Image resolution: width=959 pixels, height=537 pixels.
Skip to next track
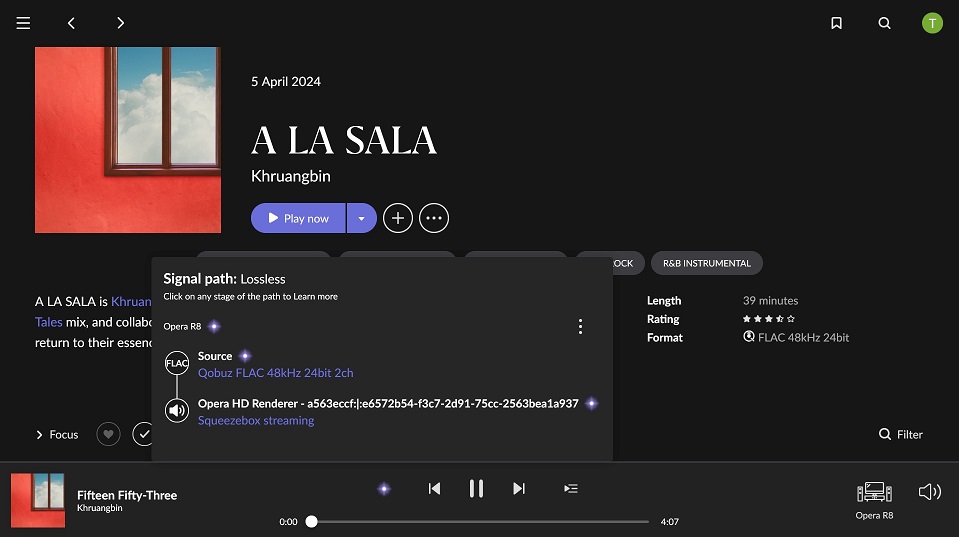[x=519, y=489]
